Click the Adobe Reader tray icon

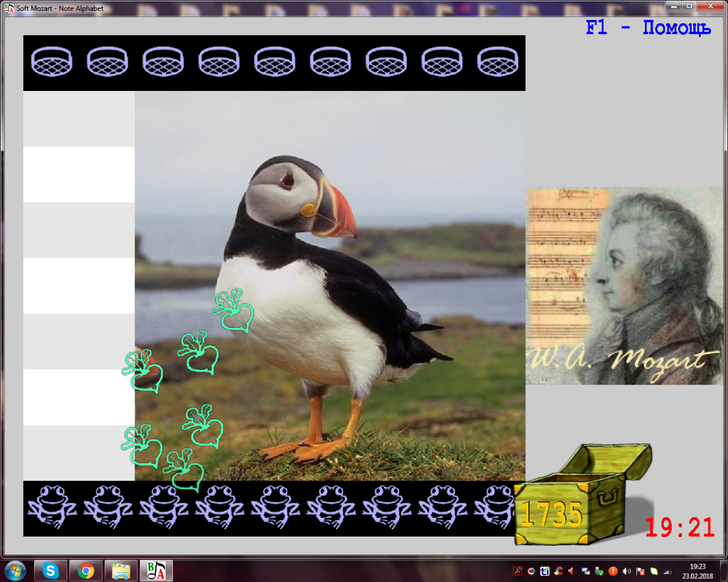coord(517,571)
